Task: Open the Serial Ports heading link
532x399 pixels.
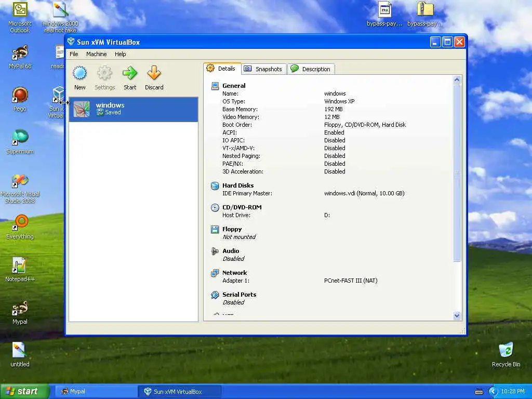Action: tap(239, 295)
